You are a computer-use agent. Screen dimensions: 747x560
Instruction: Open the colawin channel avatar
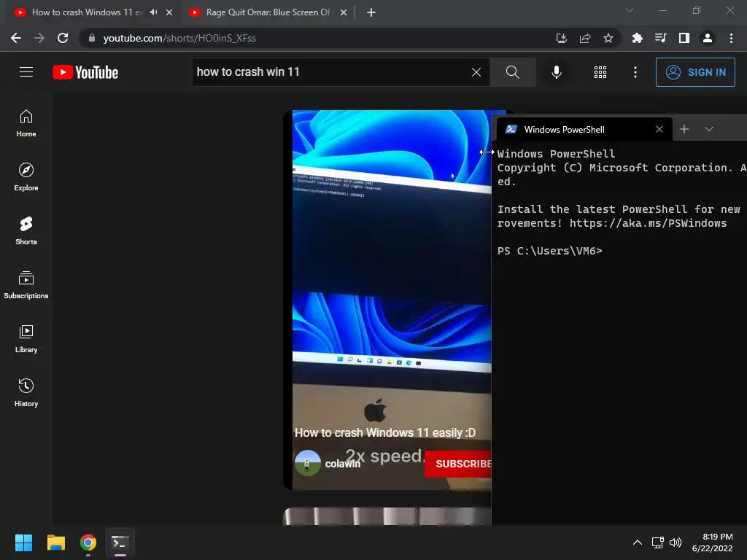coord(308,463)
